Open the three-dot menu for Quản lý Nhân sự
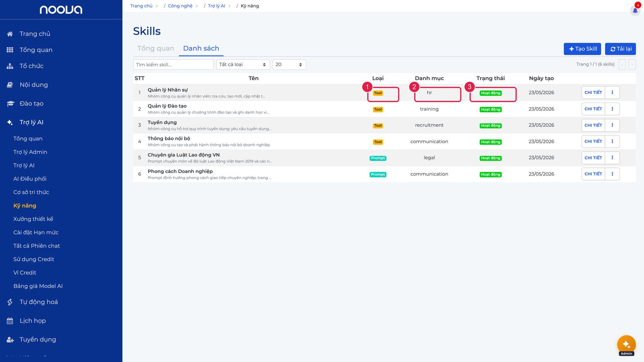644x362 pixels. (x=612, y=93)
